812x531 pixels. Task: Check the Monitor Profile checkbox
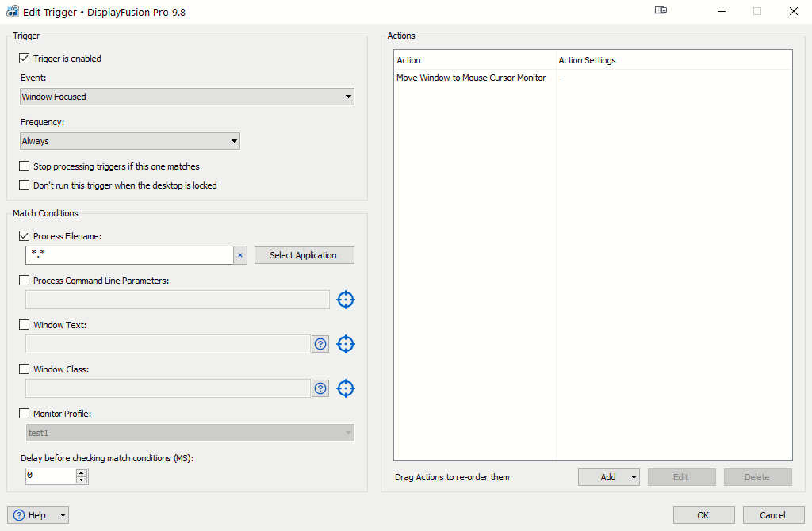coord(25,414)
